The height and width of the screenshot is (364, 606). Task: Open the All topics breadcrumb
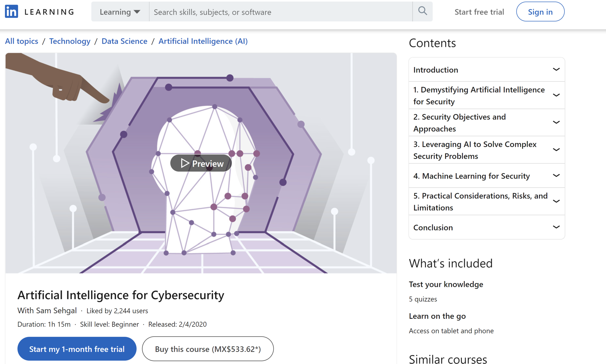(x=22, y=41)
